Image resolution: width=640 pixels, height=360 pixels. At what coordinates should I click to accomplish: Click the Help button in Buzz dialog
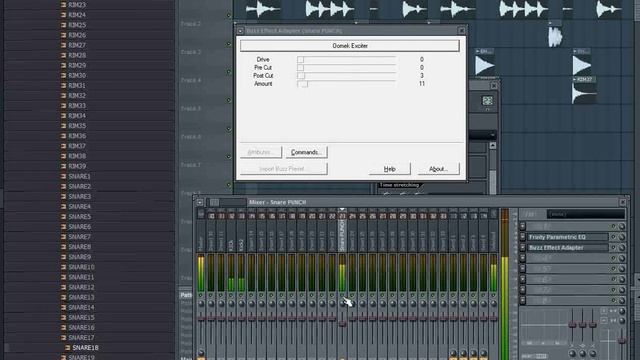[x=390, y=169]
